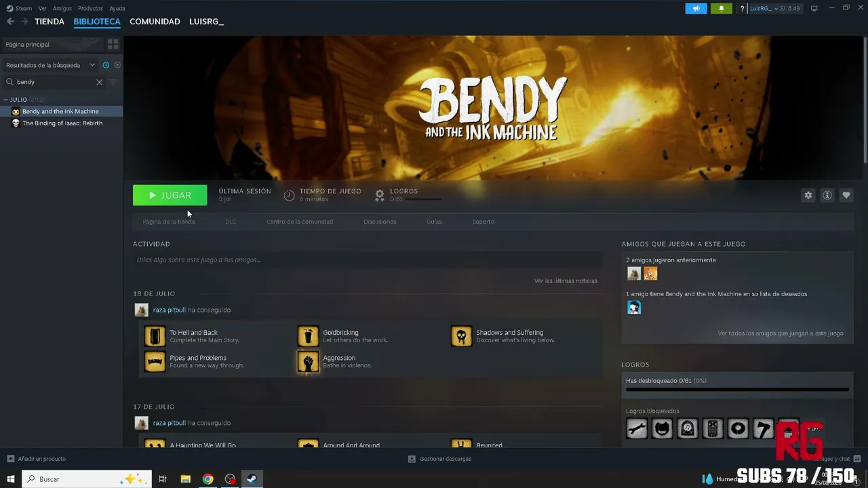This screenshot has width=868, height=488.
Task: Clear the bendy search text
Action: pyautogui.click(x=99, y=82)
